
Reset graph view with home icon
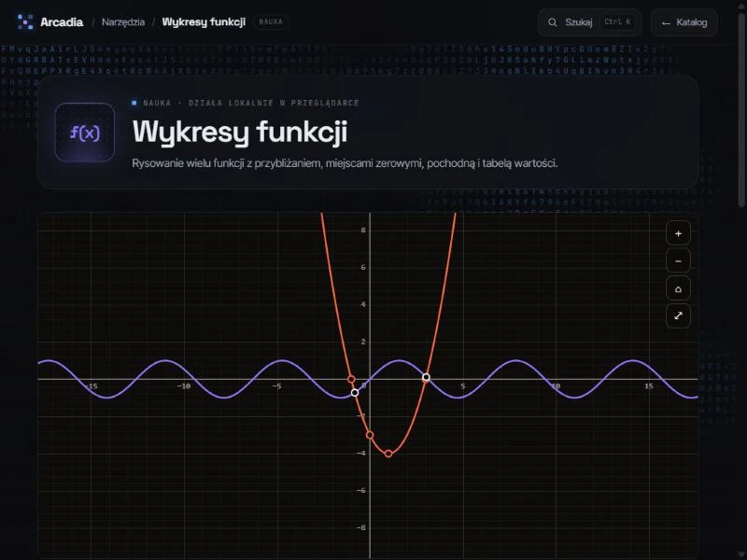click(x=678, y=288)
